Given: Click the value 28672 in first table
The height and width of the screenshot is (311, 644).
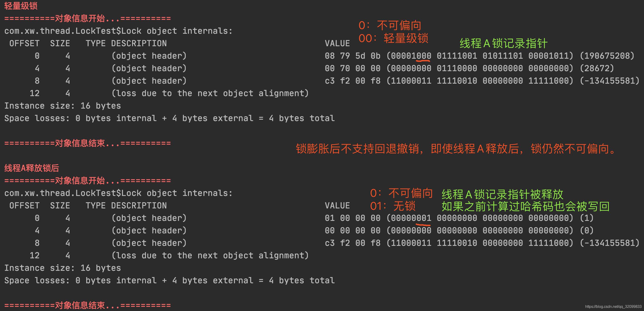Looking at the screenshot, I should tap(597, 68).
